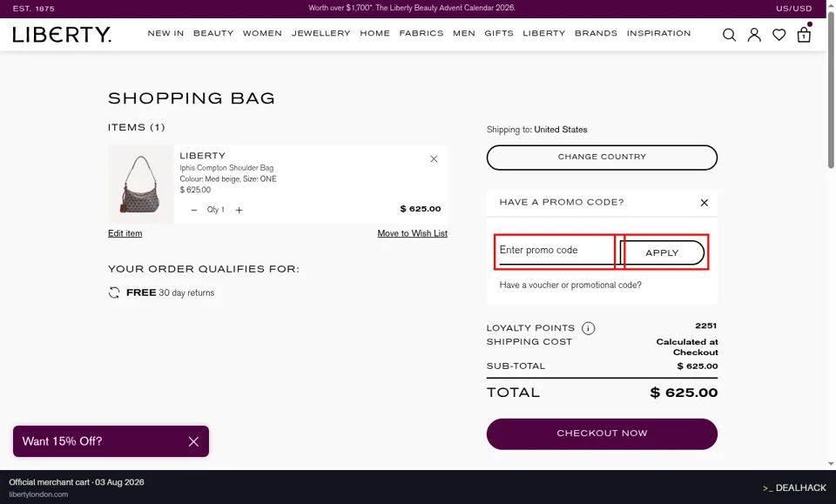
Task: Click the Want 15% Off? text
Action: [x=63, y=441]
